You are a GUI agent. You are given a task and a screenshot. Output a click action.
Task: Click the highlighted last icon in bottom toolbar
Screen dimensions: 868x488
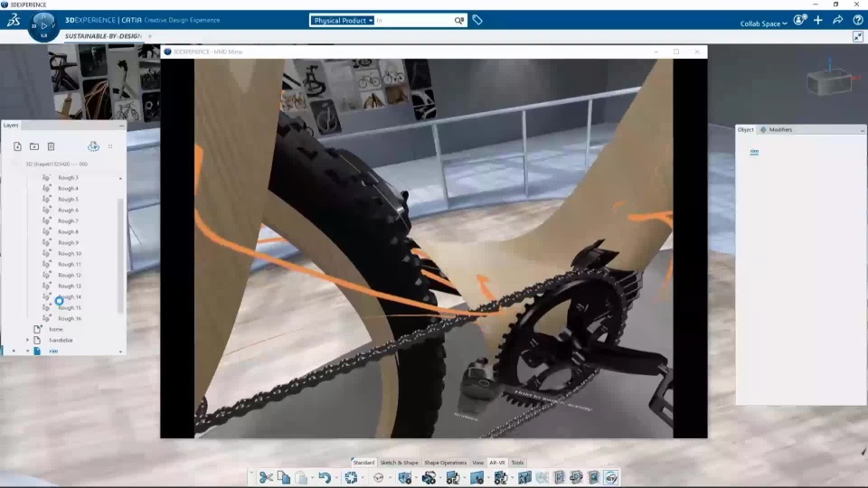pyautogui.click(x=611, y=477)
